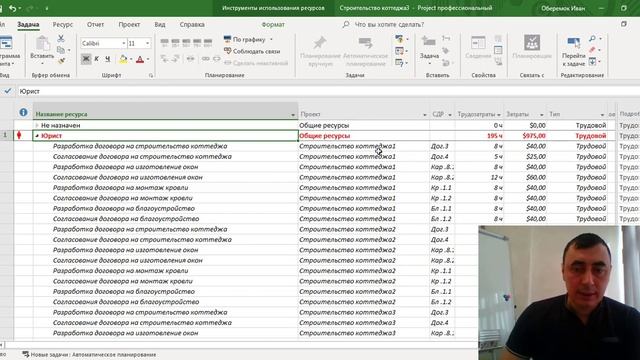Screen dimensions: 640x360
Task: Click the Общие ресурсы cell in Юрист row
Action: pos(363,136)
